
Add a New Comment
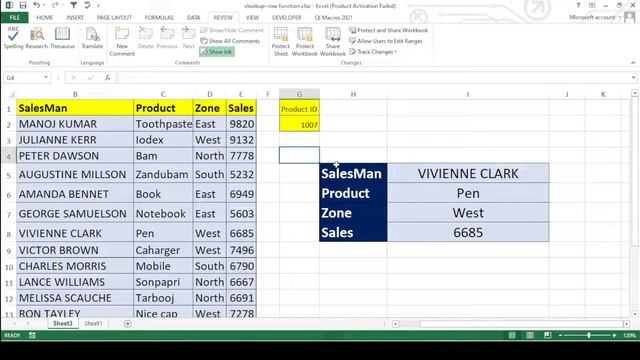(122, 41)
